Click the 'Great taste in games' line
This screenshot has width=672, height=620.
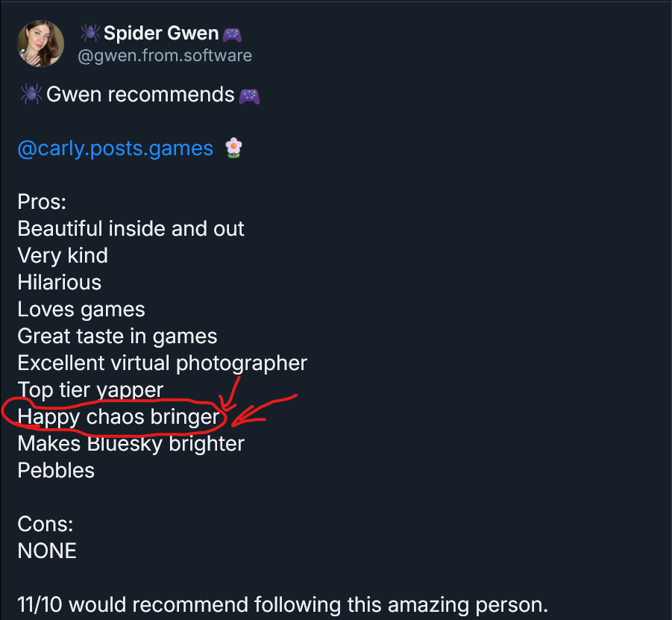[117, 336]
